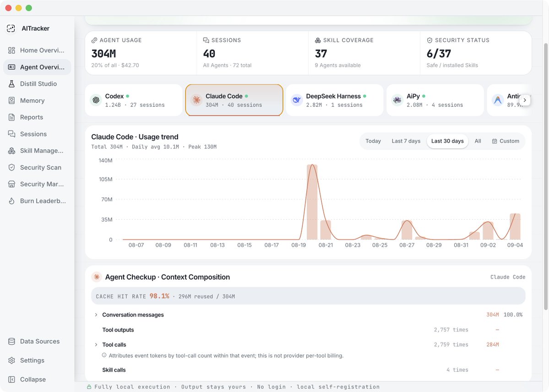Open the Custom date range

[x=506, y=141]
